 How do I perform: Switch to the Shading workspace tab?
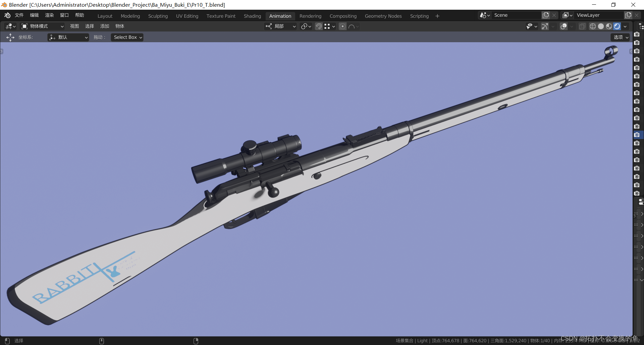[253, 16]
